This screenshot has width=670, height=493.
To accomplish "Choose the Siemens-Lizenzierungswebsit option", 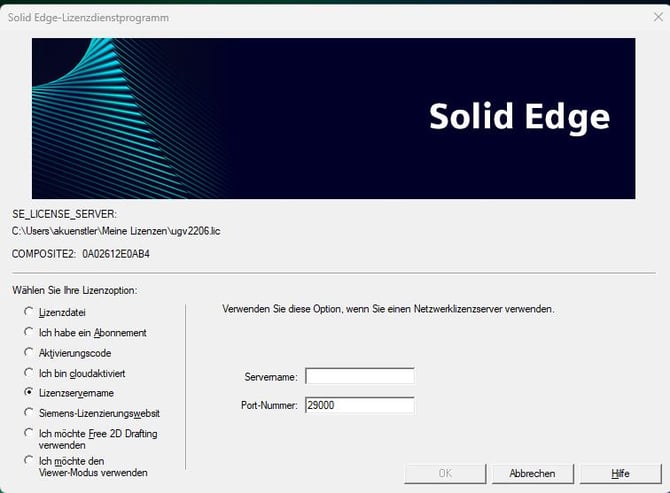I will [x=29, y=413].
